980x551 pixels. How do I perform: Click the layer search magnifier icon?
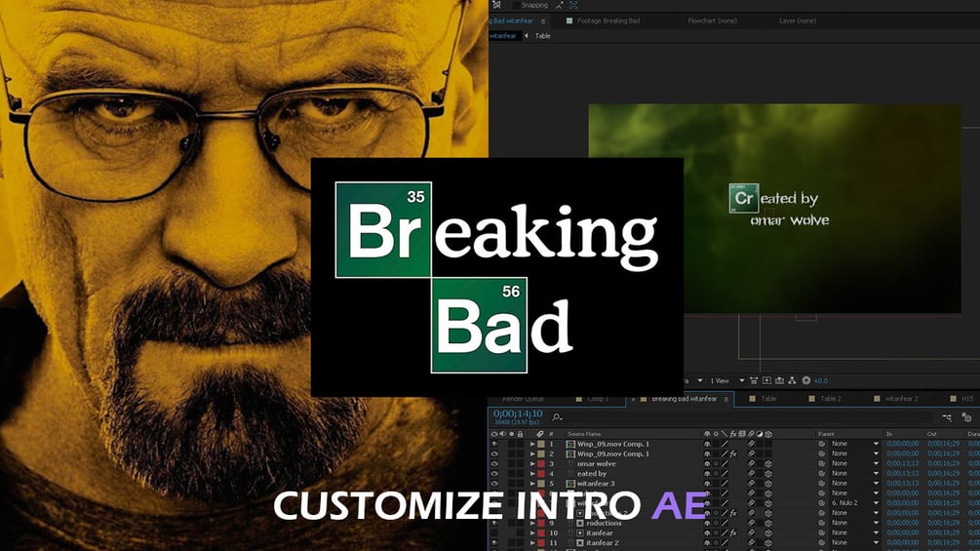(x=557, y=416)
